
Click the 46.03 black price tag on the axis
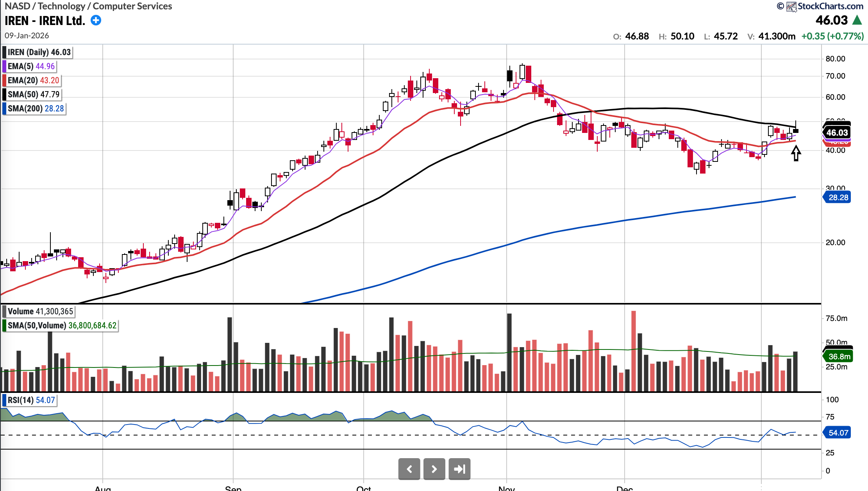point(837,133)
